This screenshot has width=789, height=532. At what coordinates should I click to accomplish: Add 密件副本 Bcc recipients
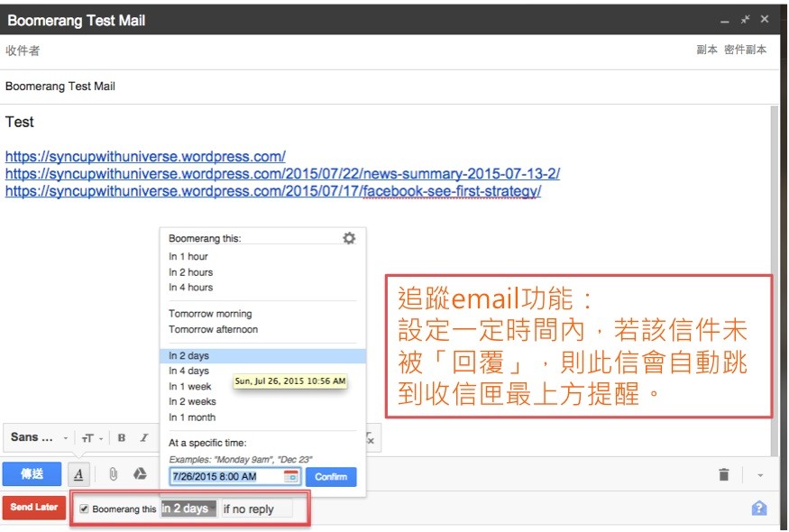pyautogui.click(x=745, y=50)
